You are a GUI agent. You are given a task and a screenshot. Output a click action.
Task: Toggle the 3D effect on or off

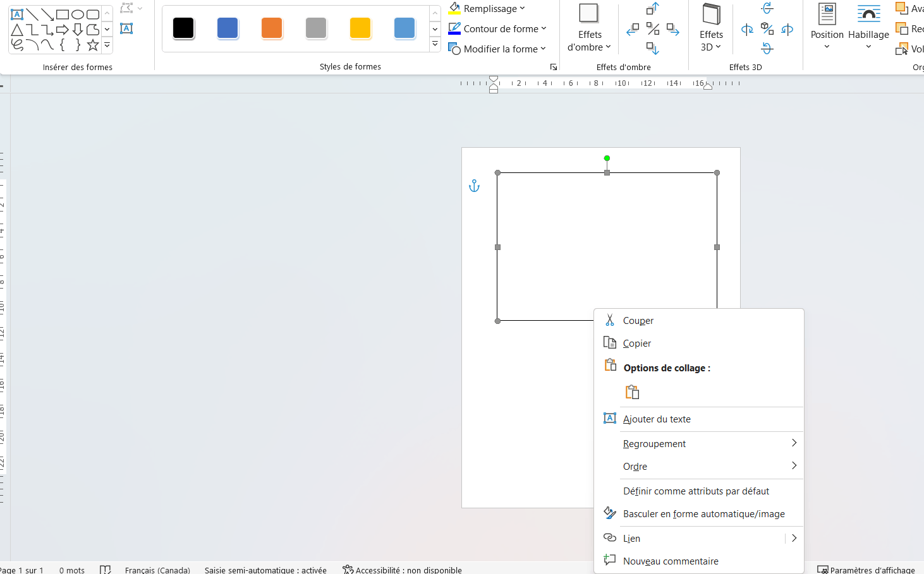[767, 29]
